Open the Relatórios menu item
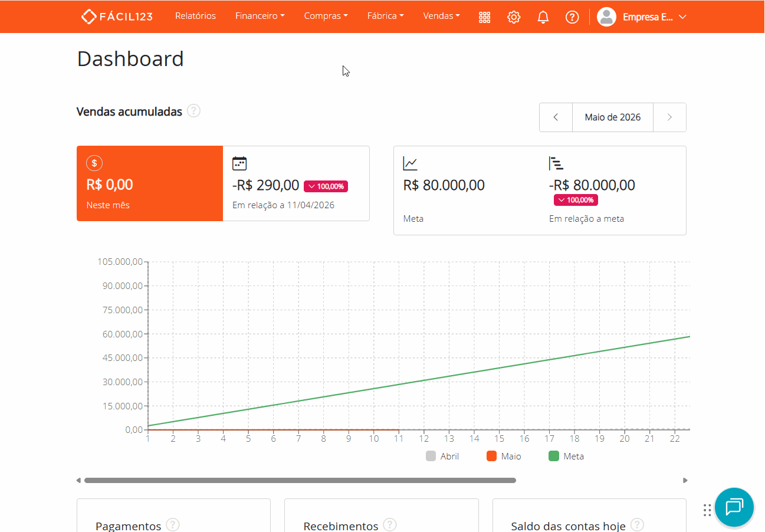Image resolution: width=765 pixels, height=532 pixels. tap(195, 16)
